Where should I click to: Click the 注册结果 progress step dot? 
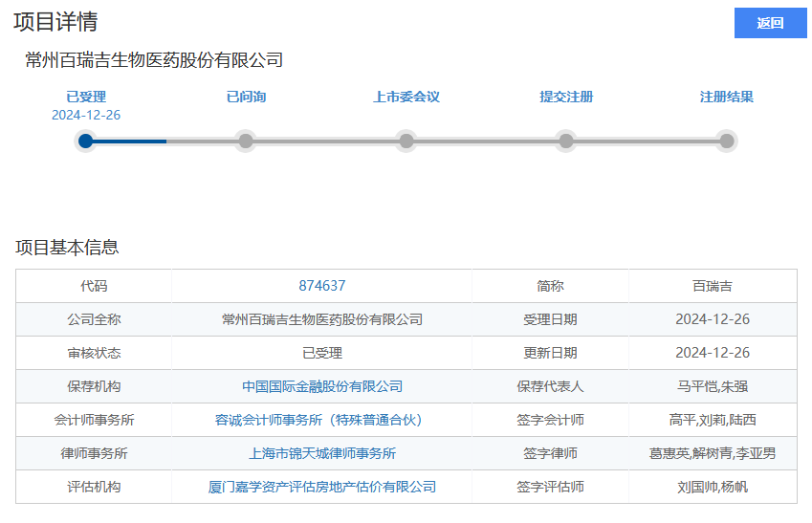click(x=727, y=141)
